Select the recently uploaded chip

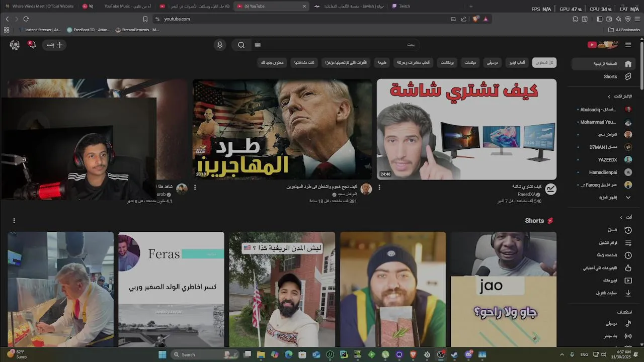pyautogui.click(x=346, y=63)
